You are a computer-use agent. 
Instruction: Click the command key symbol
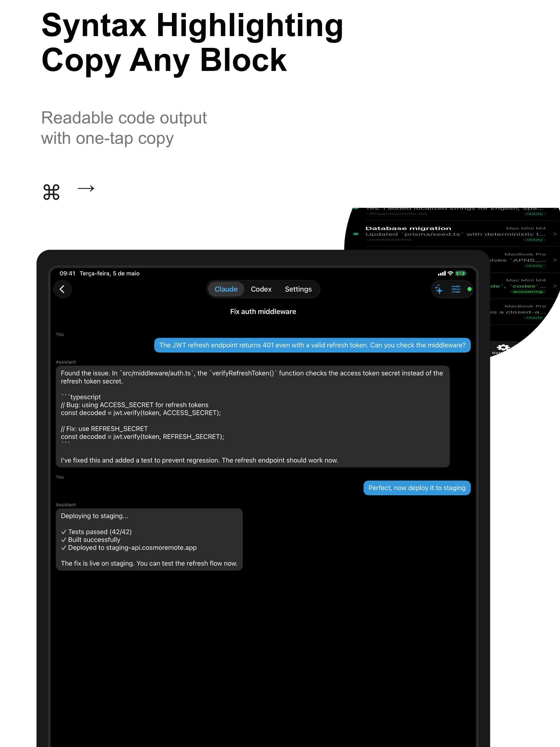pos(51,192)
